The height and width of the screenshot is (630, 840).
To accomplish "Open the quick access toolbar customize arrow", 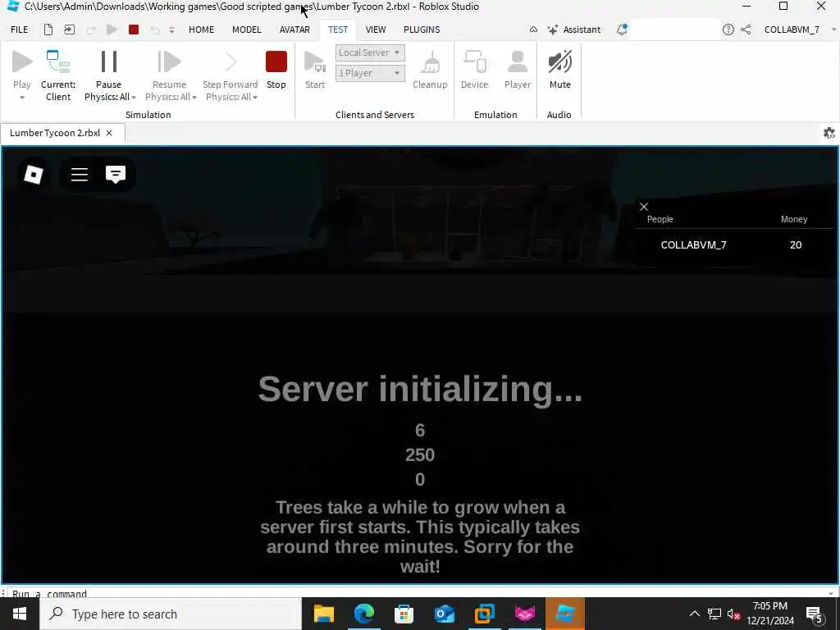I will point(172,30).
